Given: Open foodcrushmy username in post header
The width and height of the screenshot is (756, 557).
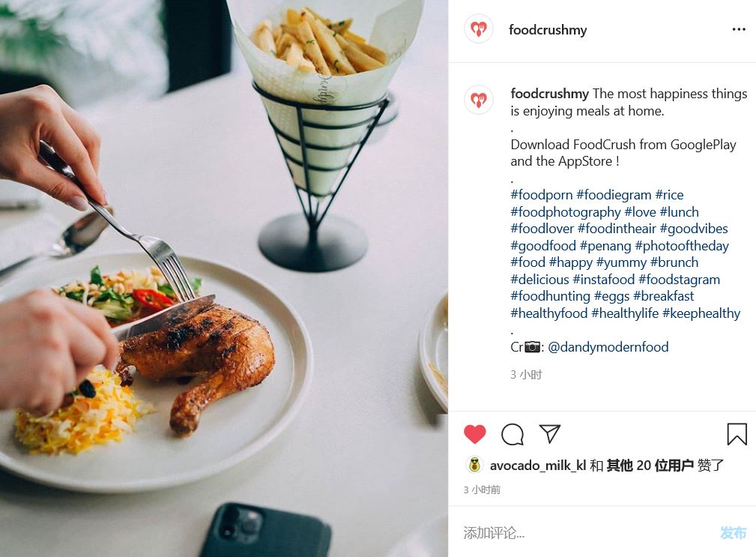Looking at the screenshot, I should tap(548, 30).
